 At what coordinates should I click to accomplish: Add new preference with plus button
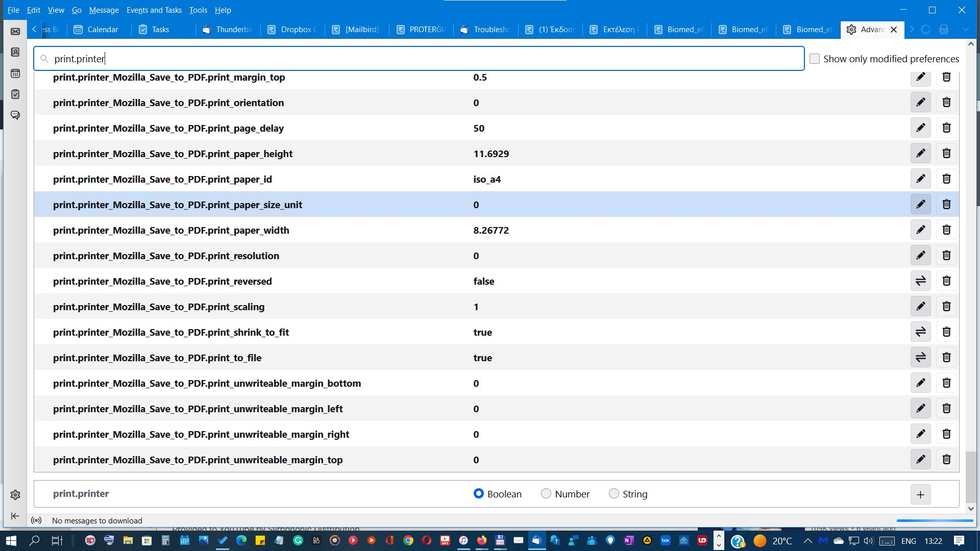tap(920, 494)
